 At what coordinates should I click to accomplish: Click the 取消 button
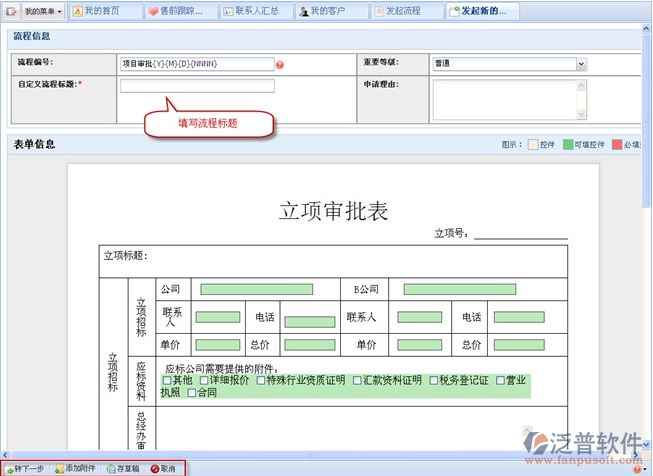pos(163,469)
